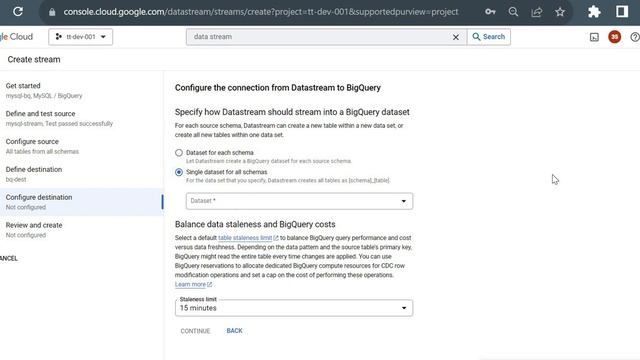Open the Extensions puzzle icon

594,11
